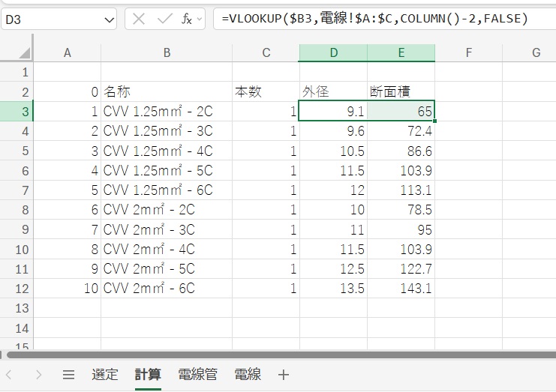Expand the Name Box dropdown
This screenshot has height=392, width=556.
point(110,19)
